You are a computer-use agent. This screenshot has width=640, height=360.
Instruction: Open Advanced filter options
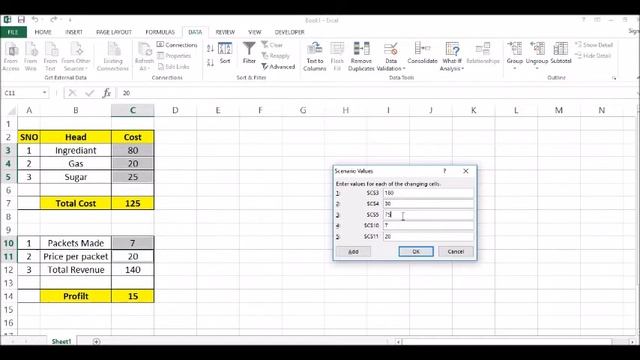[278, 67]
